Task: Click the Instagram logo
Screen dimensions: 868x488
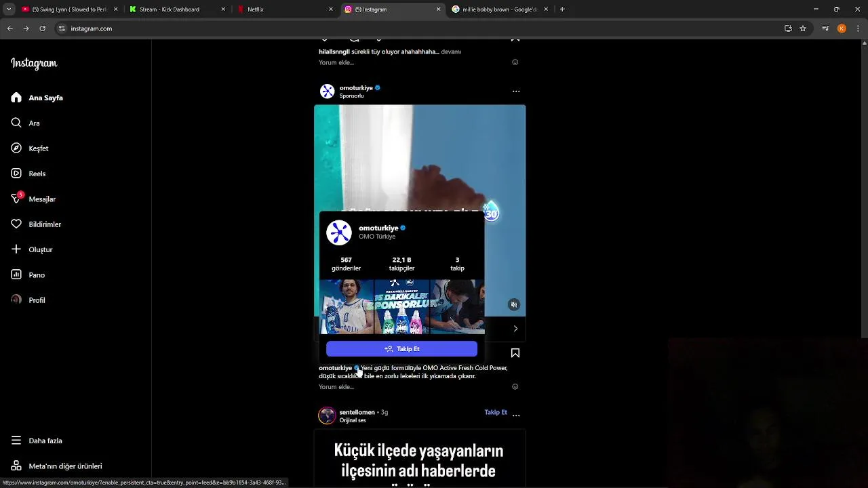Action: (x=34, y=64)
